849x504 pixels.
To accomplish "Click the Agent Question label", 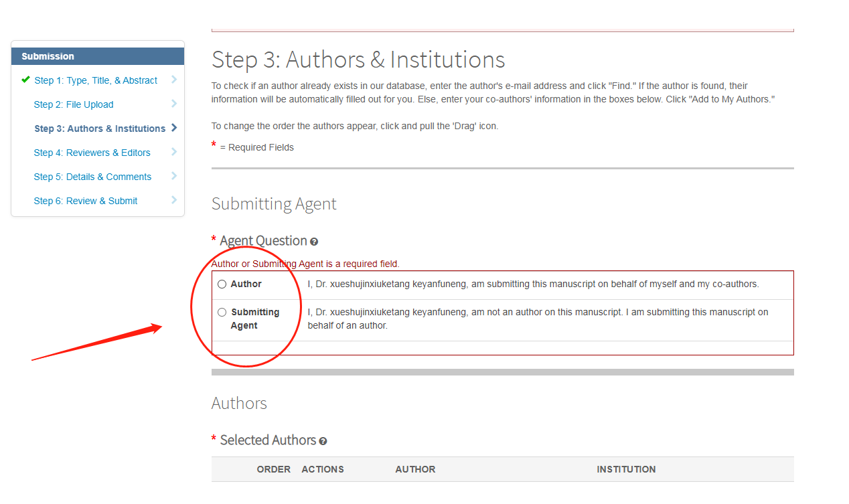I will [x=263, y=240].
